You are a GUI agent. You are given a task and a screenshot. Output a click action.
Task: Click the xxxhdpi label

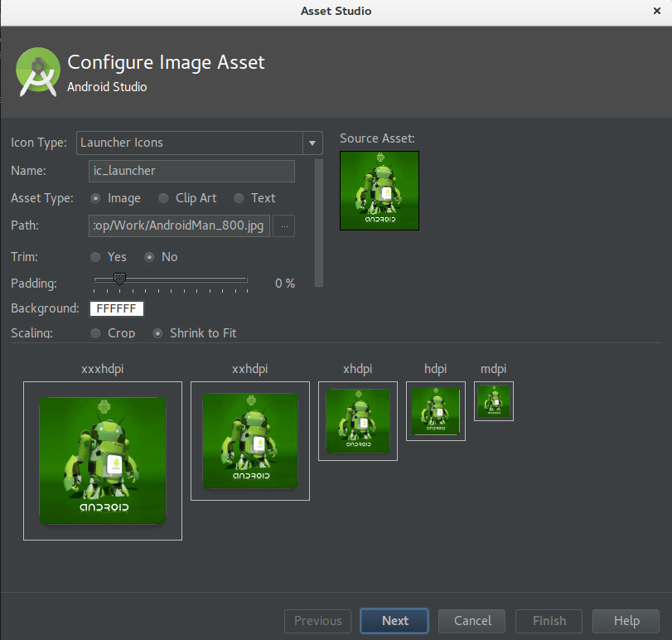coord(103,369)
